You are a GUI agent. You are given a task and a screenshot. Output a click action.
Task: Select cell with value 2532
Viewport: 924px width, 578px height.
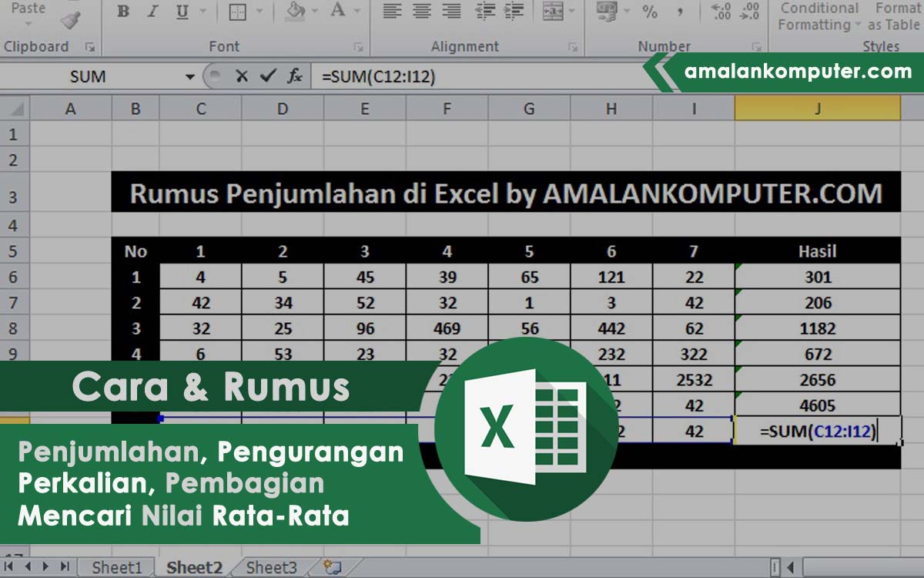click(x=694, y=379)
